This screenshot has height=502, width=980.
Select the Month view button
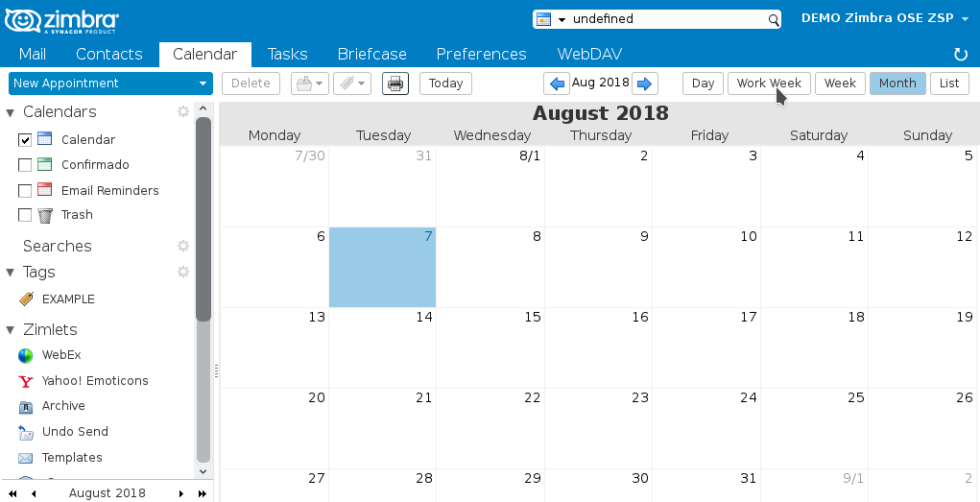[x=897, y=84]
